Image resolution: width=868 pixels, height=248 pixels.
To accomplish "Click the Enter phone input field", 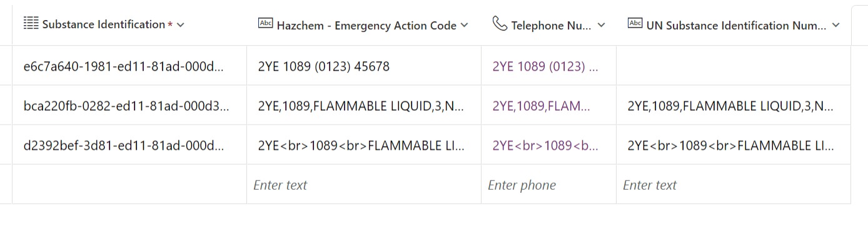I will click(548, 185).
